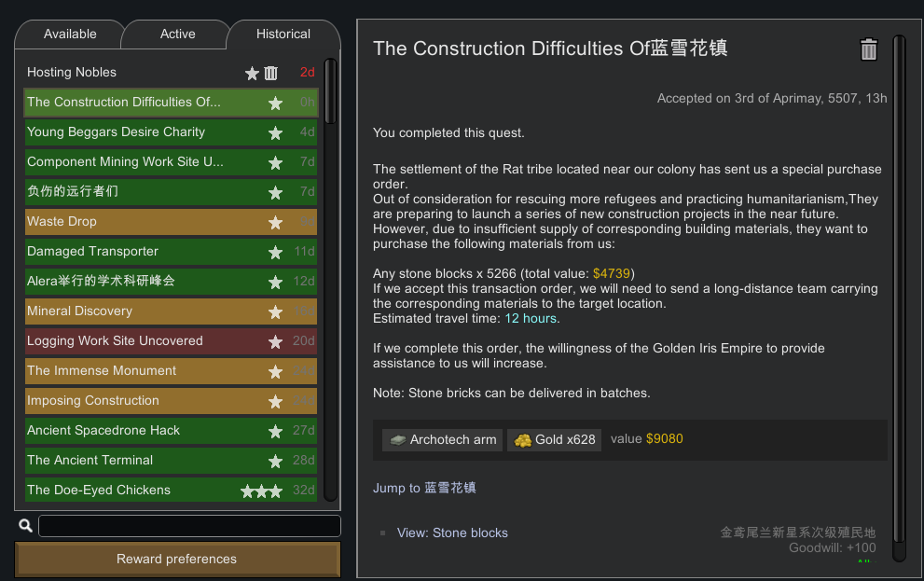Click star on Imposing Construction row

275,401
